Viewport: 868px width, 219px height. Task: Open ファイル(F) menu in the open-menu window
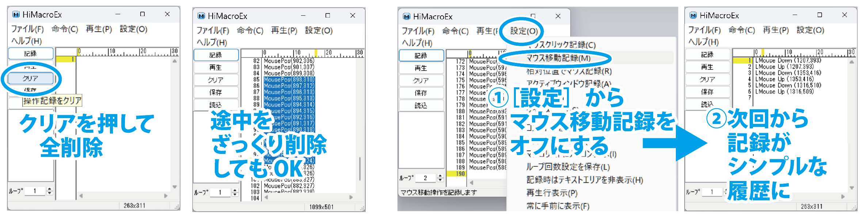coord(418,31)
